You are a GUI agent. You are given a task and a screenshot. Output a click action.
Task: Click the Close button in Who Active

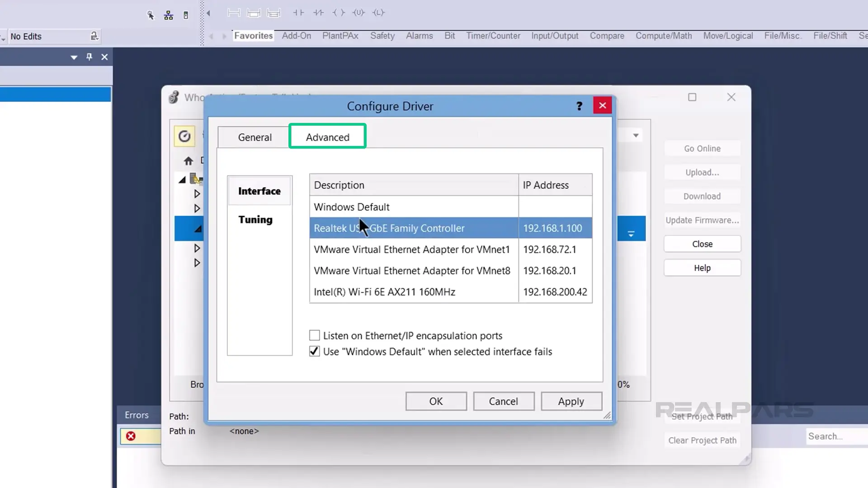point(702,244)
